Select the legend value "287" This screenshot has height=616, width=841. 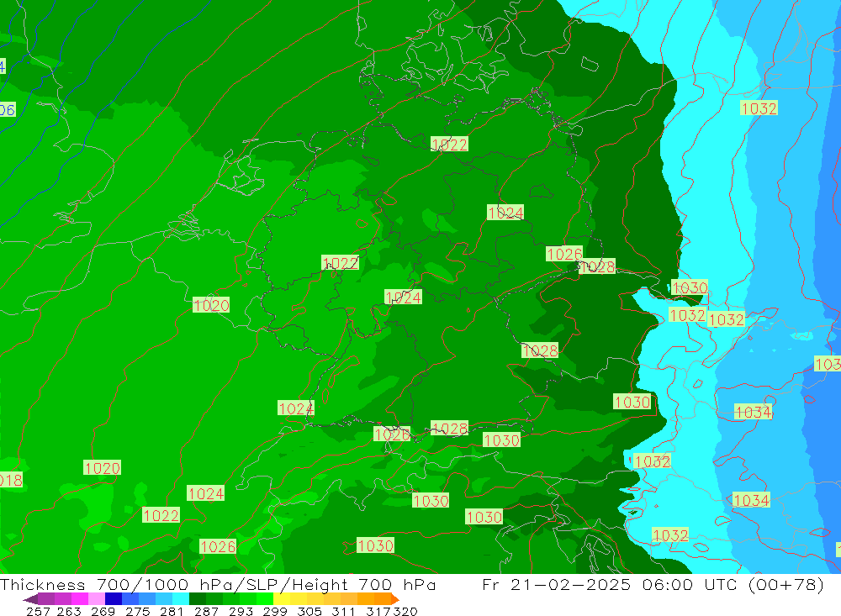(206, 611)
